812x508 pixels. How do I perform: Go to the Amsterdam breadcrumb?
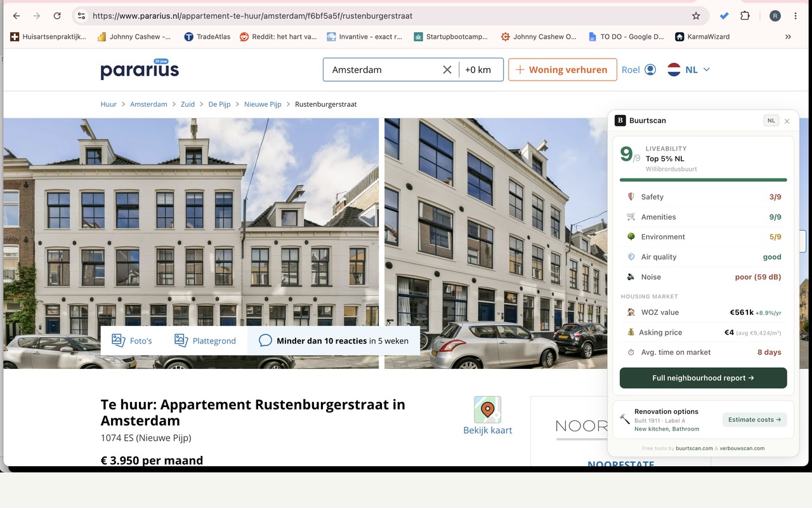148,104
